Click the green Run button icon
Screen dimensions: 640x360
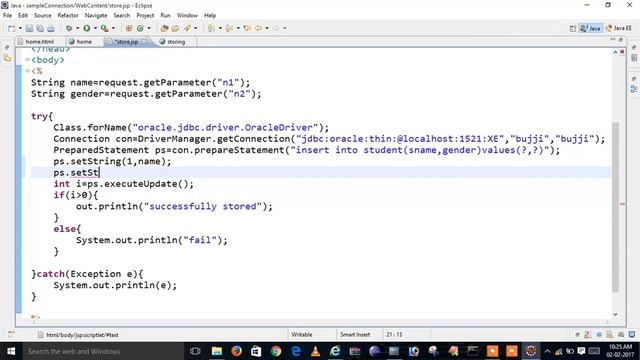(87, 28)
